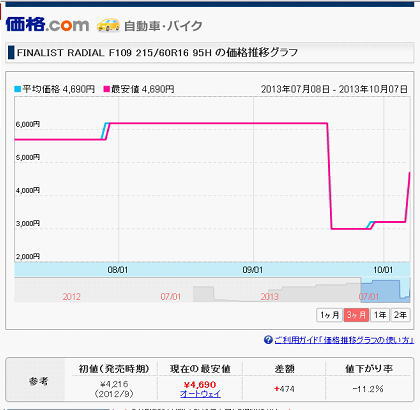
Task: Click the 10/01 date on chart axis
Action: (383, 270)
